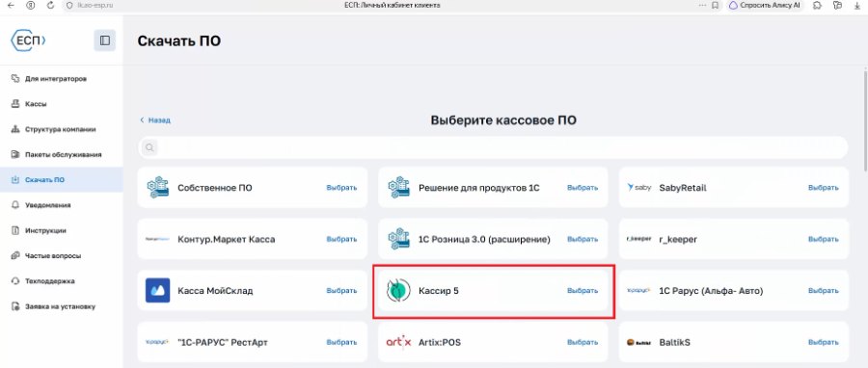Image resolution: width=868 pixels, height=368 pixels.
Task: Ask Alice AI button in browser bar
Action: 765,5
